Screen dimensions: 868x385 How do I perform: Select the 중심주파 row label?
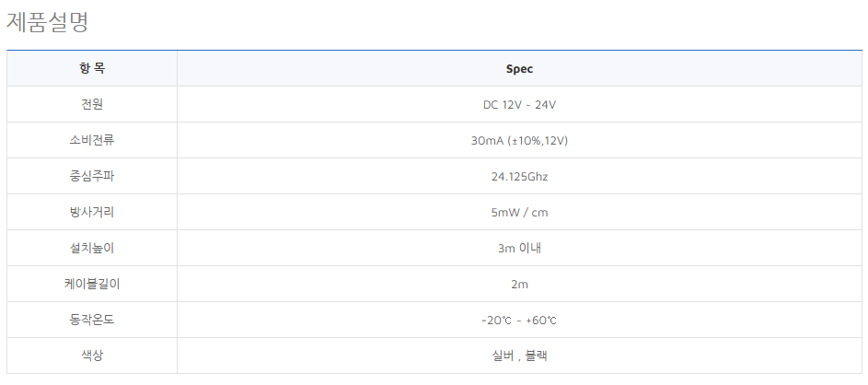coord(92,176)
